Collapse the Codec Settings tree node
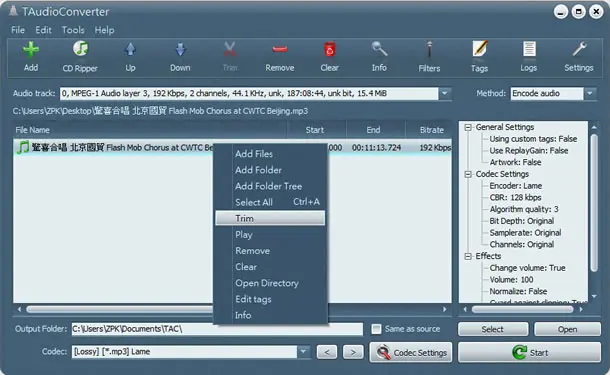Image resolution: width=610 pixels, height=375 pixels. pyautogui.click(x=468, y=174)
